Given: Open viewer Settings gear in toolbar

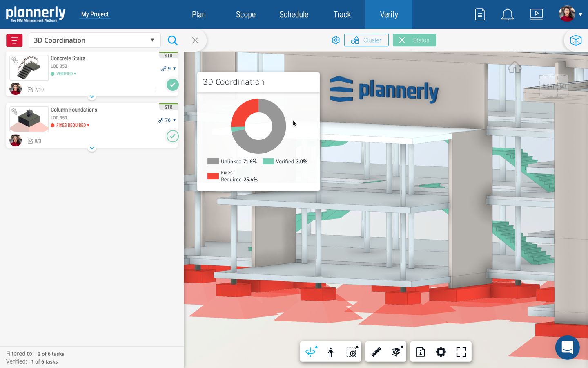Looking at the screenshot, I should click(x=441, y=352).
